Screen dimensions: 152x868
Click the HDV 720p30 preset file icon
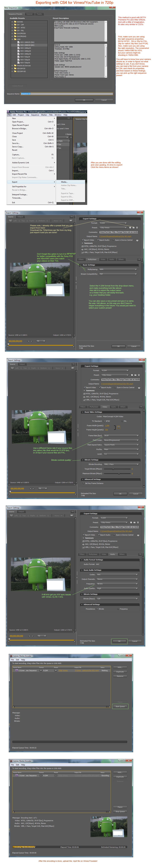(x=18, y=63)
